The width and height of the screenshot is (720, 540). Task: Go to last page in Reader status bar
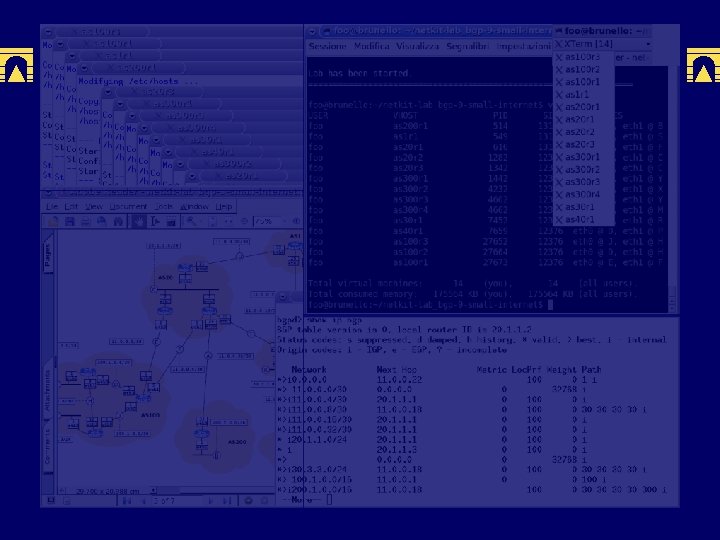click(x=228, y=501)
